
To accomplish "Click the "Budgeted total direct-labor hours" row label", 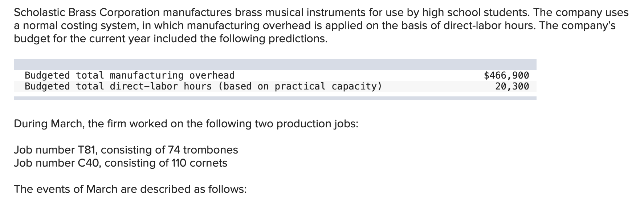I will click(118, 86).
